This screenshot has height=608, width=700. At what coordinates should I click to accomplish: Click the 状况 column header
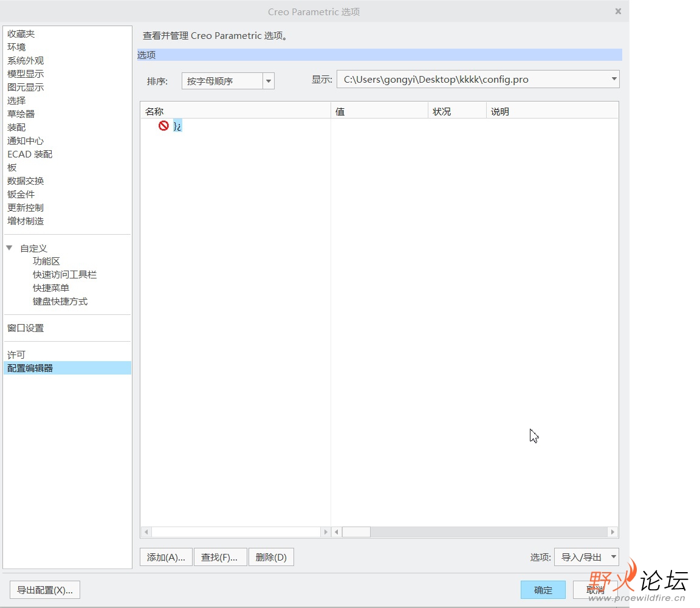point(457,111)
